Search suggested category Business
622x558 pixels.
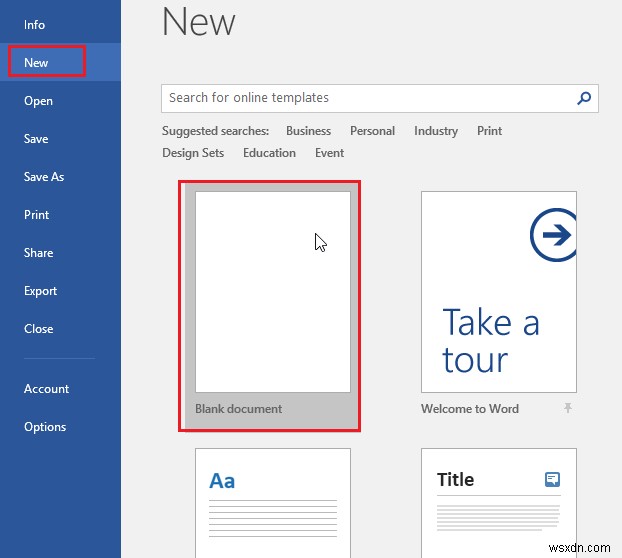pyautogui.click(x=308, y=131)
